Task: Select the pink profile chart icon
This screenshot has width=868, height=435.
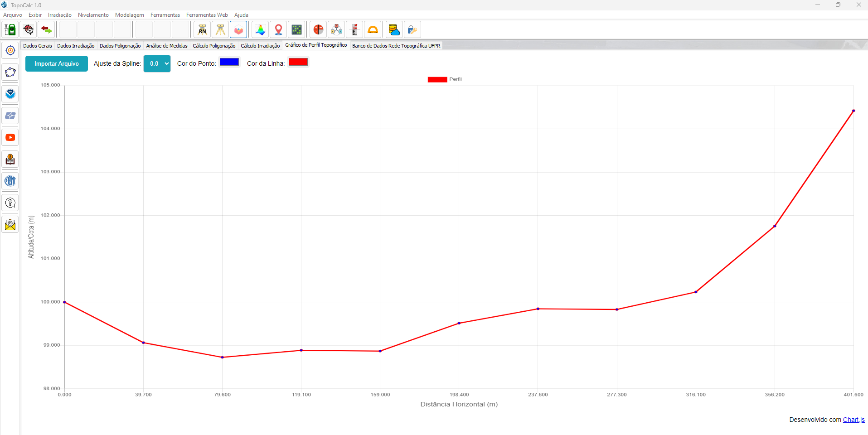Action: (238, 30)
